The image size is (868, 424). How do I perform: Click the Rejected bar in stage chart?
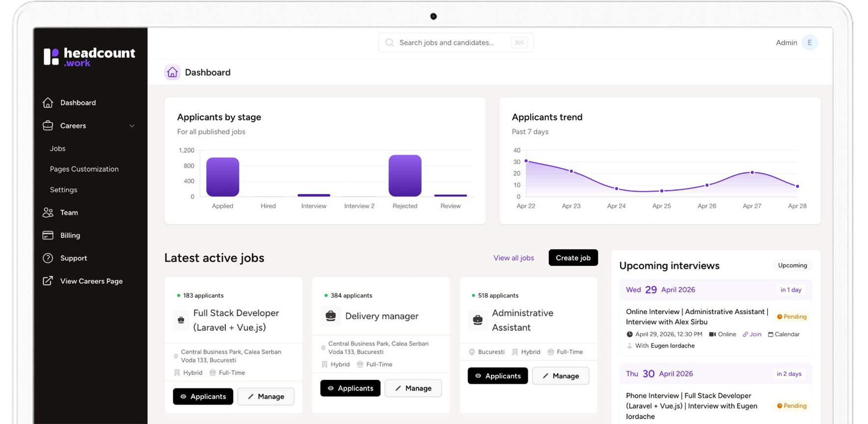click(405, 176)
